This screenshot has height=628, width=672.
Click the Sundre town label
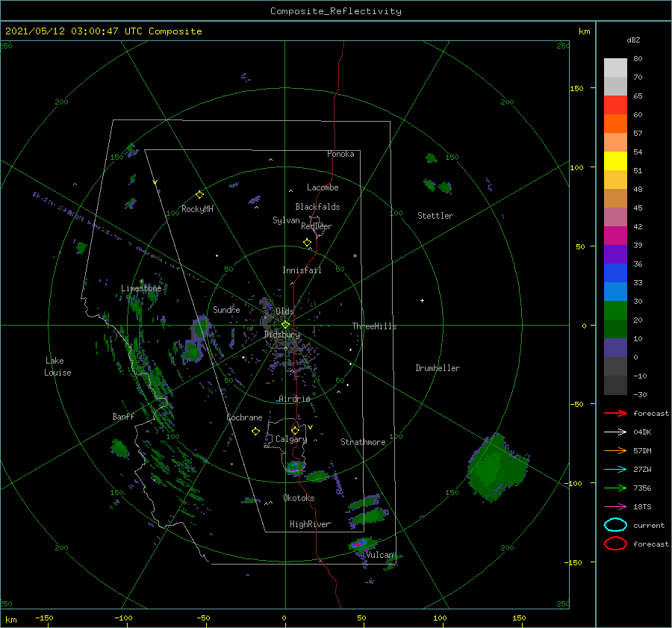[226, 309]
